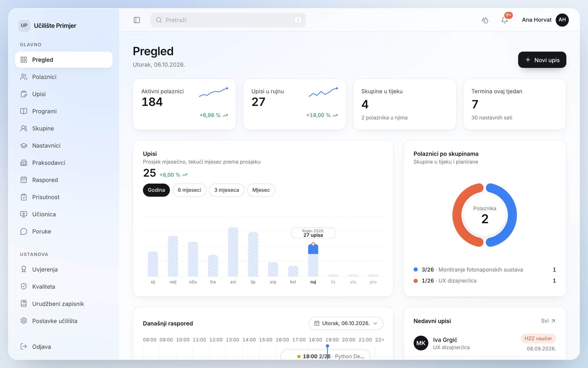Click the Uvjerenja ribbon award icon
The width and height of the screenshot is (588, 368).
(x=24, y=269)
